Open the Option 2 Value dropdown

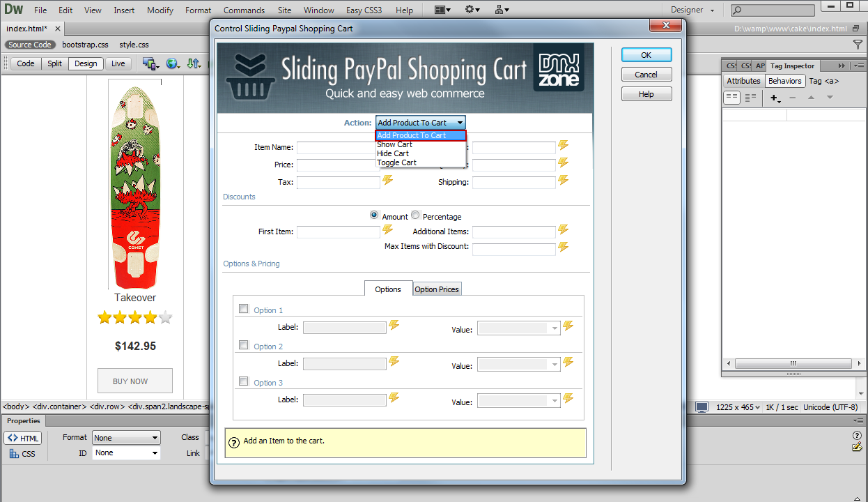pos(518,365)
